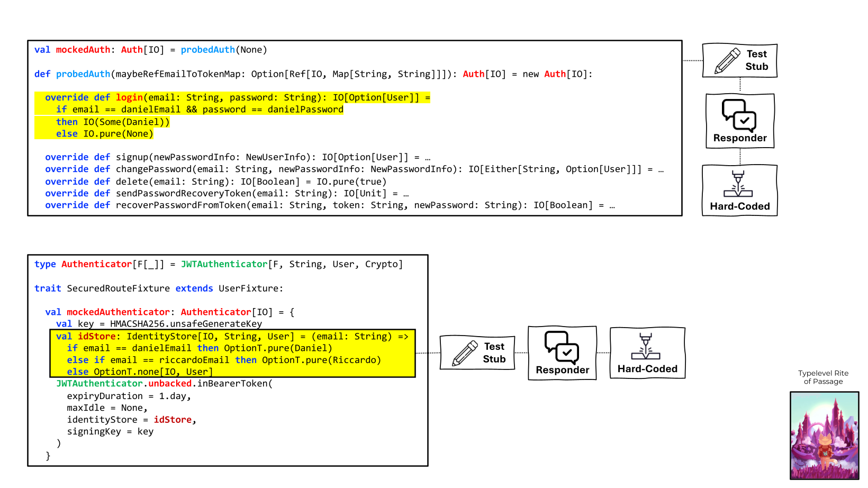Click 'OptionT.pure(Riccardo)' in highlighted code

tap(321, 360)
